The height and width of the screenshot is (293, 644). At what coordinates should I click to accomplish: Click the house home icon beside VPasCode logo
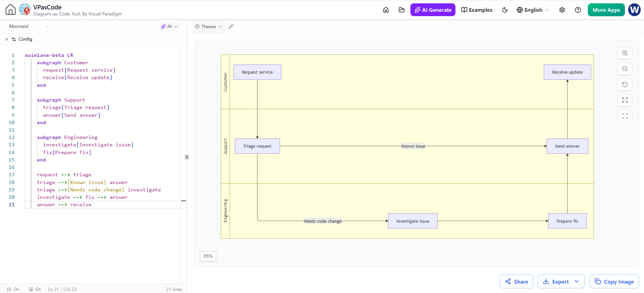click(10, 10)
